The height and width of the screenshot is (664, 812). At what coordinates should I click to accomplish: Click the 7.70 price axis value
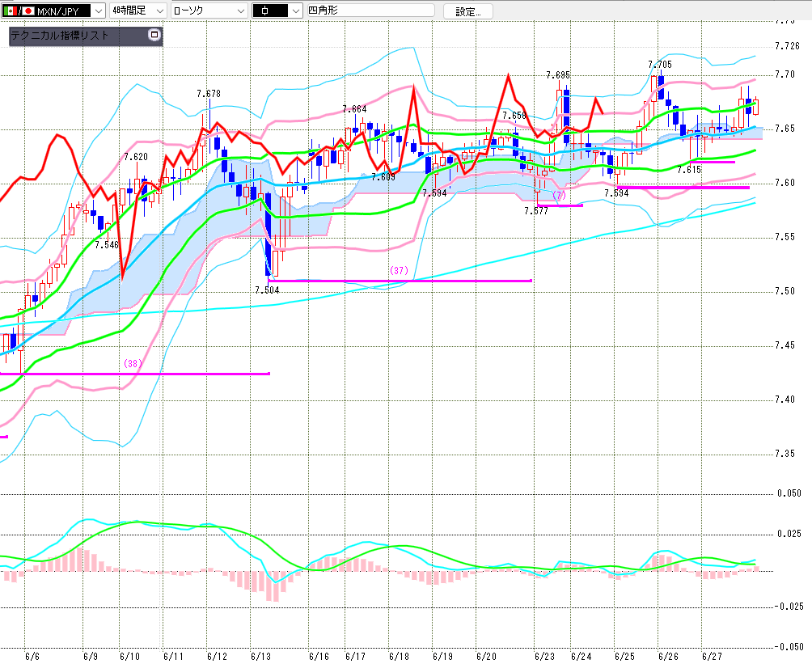785,74
